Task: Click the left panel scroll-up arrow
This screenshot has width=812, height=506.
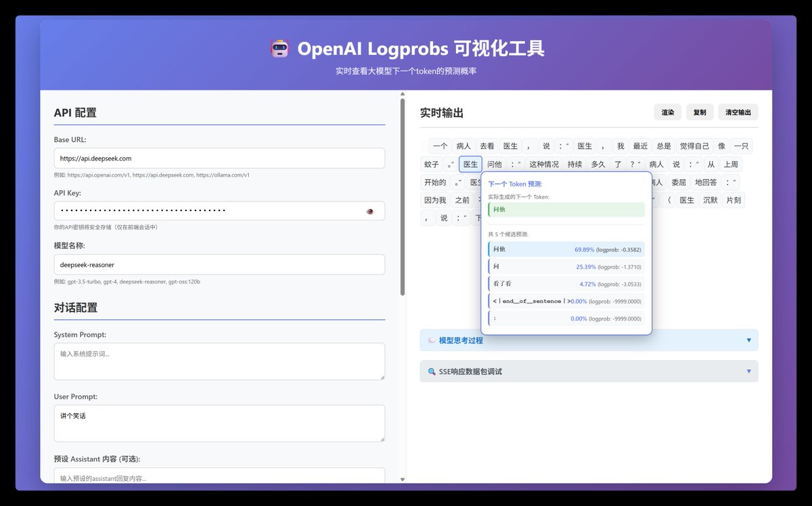Action: click(x=403, y=94)
